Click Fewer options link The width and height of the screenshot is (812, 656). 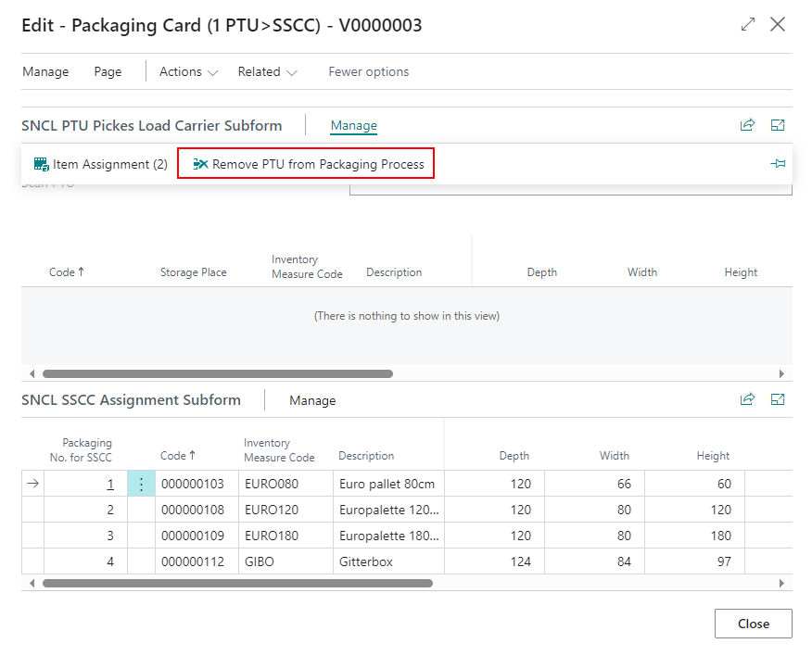(x=368, y=71)
